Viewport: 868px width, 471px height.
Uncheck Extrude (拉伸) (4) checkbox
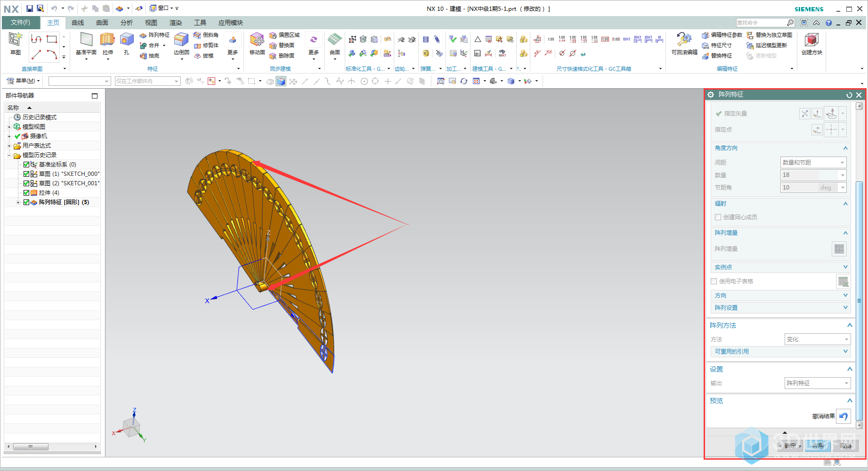(x=26, y=193)
